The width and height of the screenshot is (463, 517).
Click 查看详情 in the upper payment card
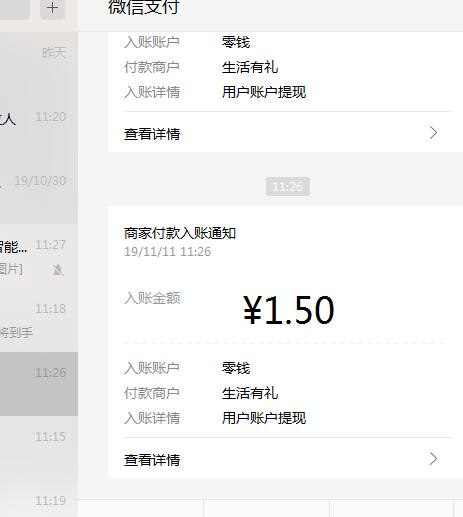point(152,134)
